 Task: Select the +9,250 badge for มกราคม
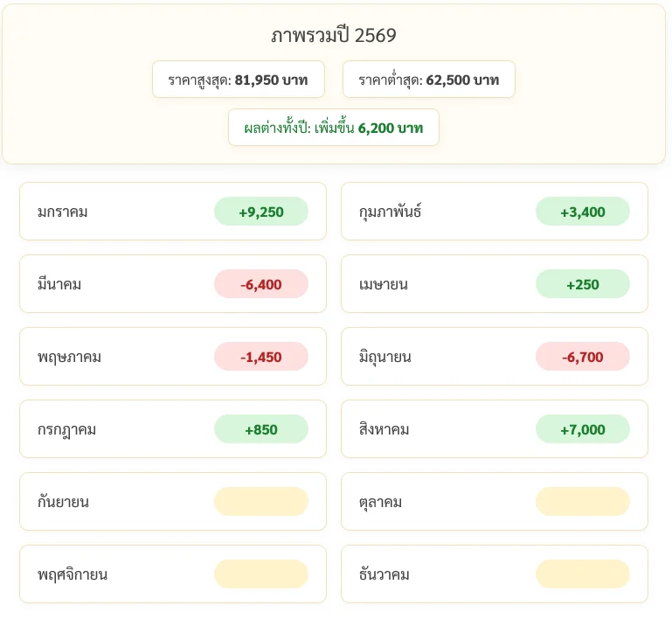pos(261,212)
